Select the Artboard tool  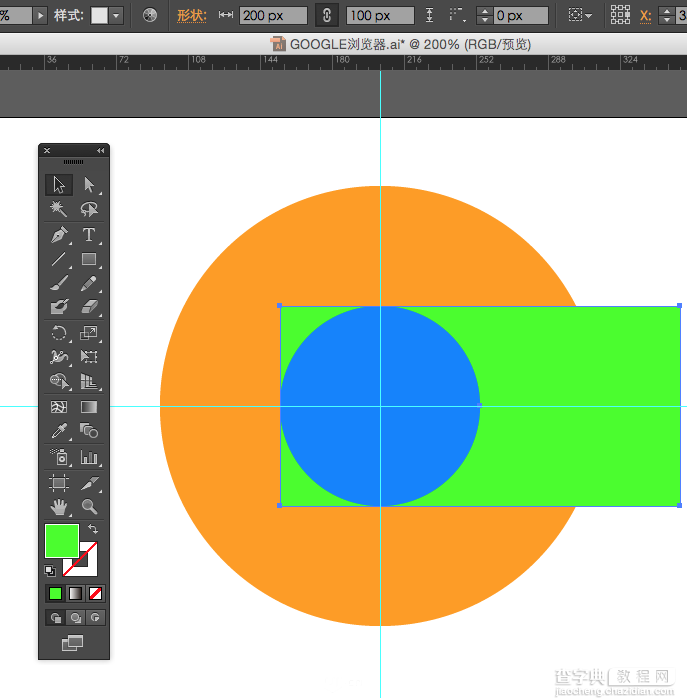coord(59,483)
